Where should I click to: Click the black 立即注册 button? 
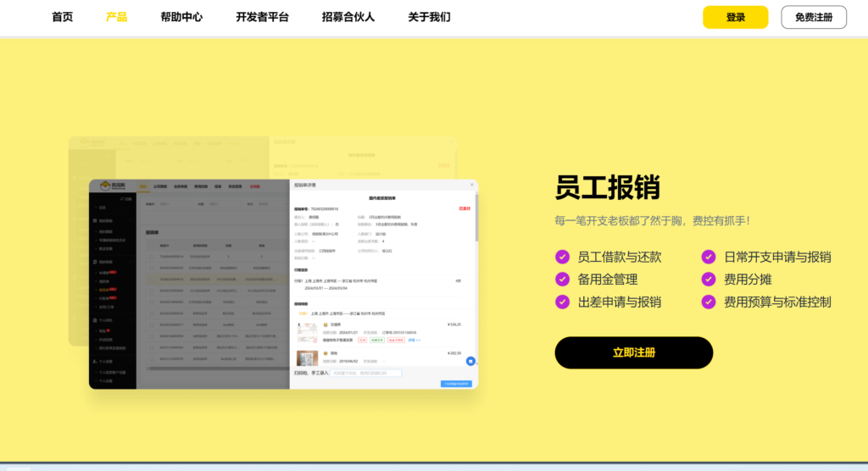[x=633, y=352]
